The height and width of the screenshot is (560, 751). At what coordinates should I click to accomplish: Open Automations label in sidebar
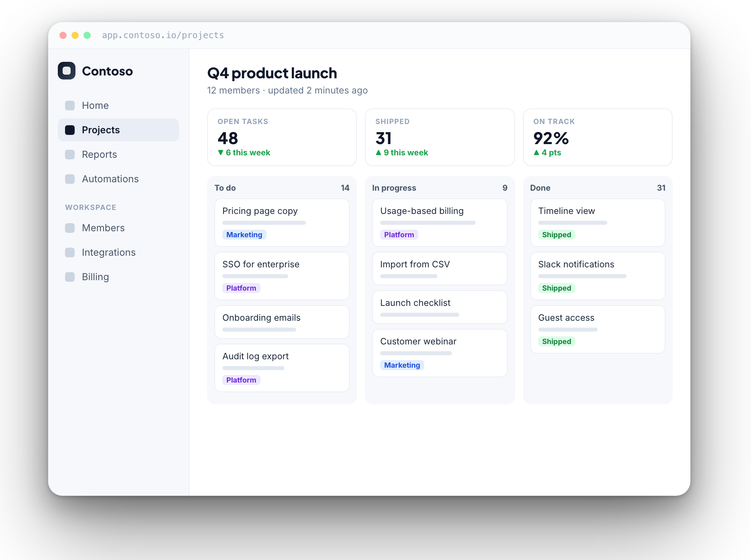pos(110,179)
